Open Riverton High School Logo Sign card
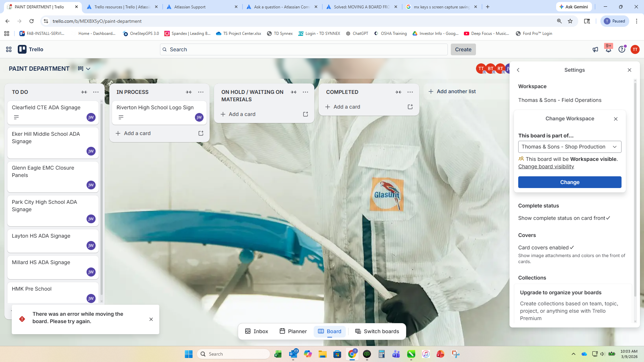 pyautogui.click(x=159, y=113)
